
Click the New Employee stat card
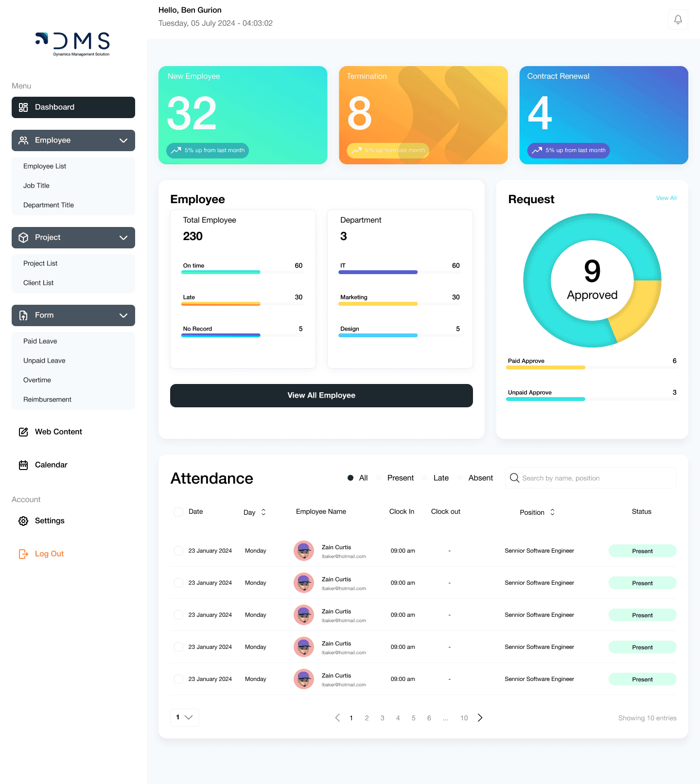(x=243, y=115)
